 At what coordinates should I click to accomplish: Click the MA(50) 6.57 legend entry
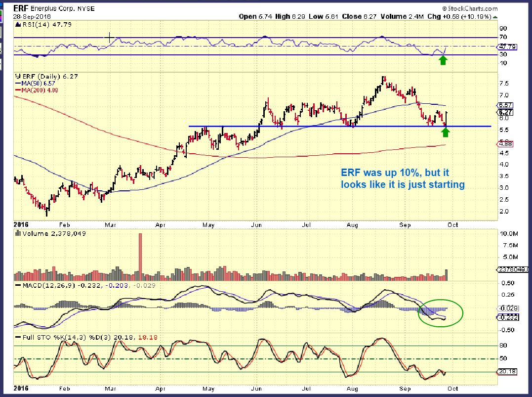[x=38, y=83]
